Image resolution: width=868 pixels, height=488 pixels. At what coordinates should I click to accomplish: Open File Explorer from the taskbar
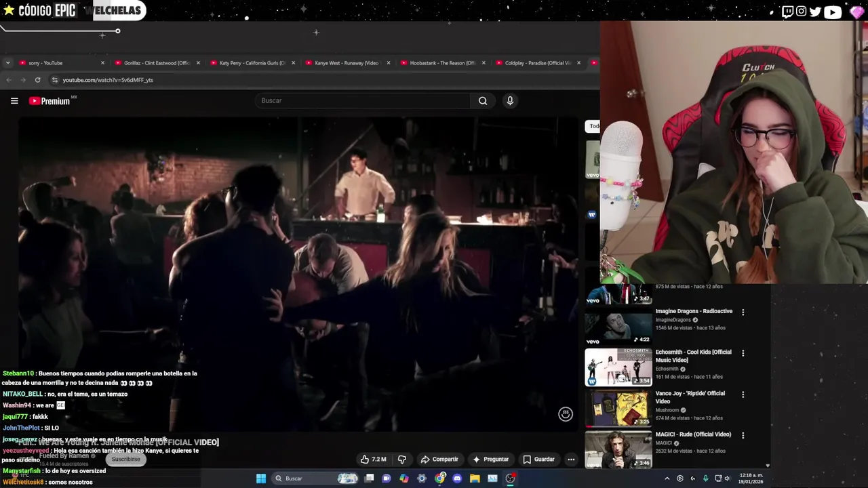(475, 479)
